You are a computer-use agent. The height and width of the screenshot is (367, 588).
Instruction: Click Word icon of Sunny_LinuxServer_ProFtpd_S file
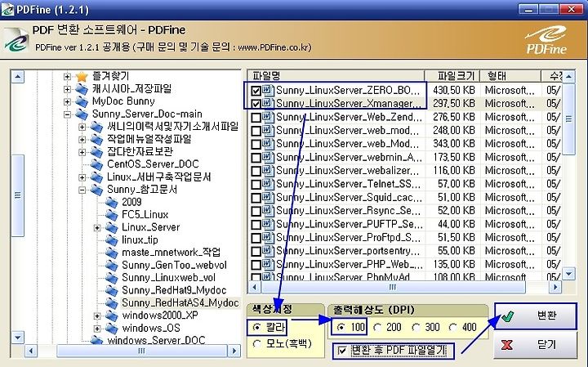(267, 237)
